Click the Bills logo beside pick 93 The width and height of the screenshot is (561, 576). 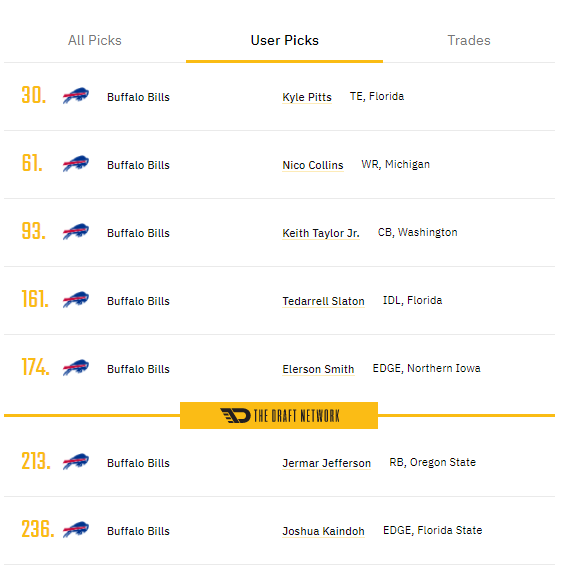(76, 232)
